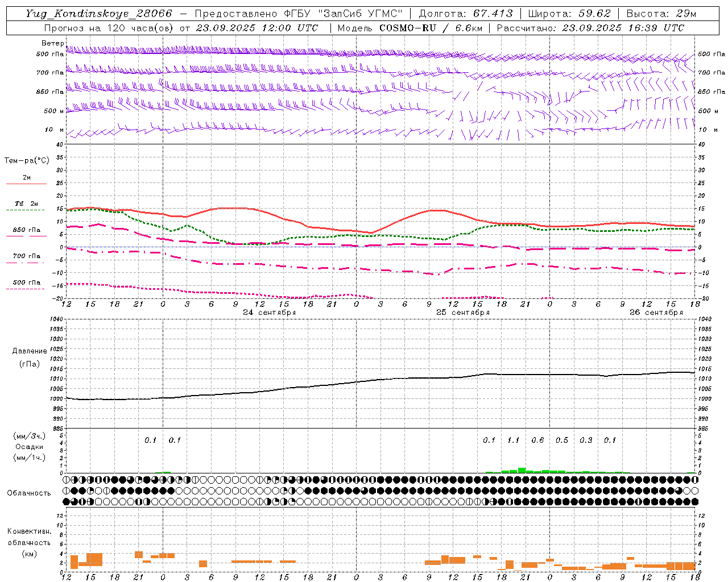Click the Осадки precipitation label
Screen dimensions: 728x582
pos(29,447)
